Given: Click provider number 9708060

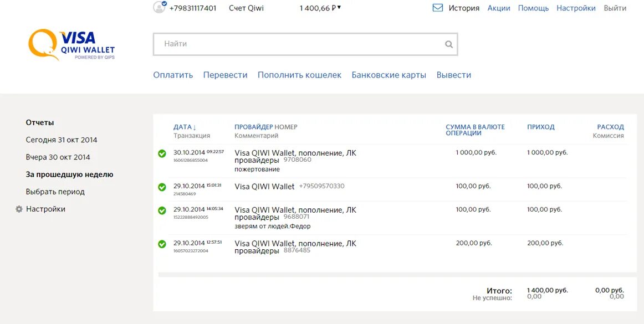Looking at the screenshot, I should [x=298, y=160].
